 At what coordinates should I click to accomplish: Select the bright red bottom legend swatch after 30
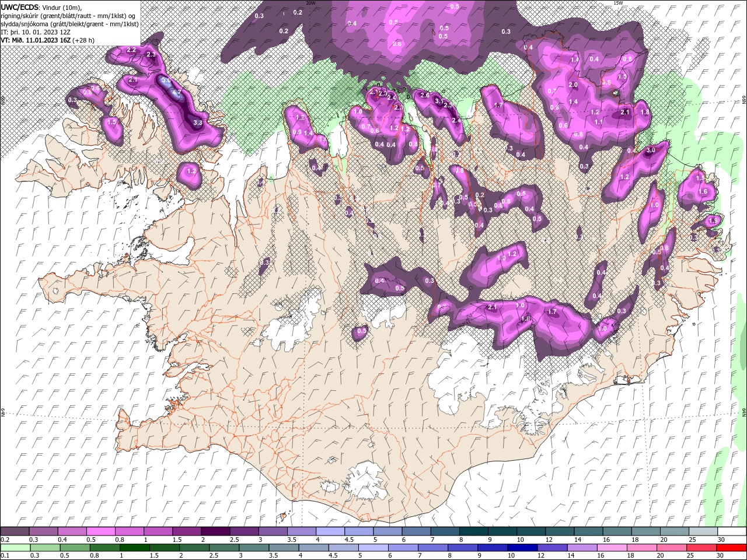click(x=731, y=547)
